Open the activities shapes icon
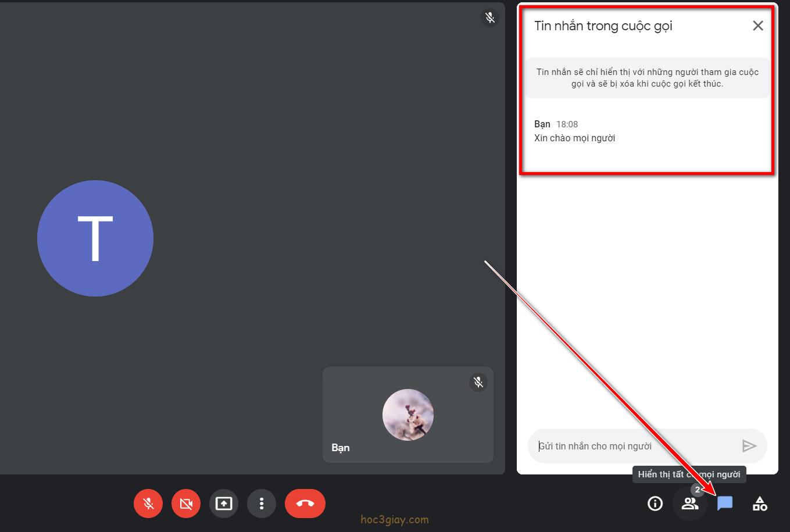Screen dimensions: 790x532 pyautogui.click(x=760, y=504)
